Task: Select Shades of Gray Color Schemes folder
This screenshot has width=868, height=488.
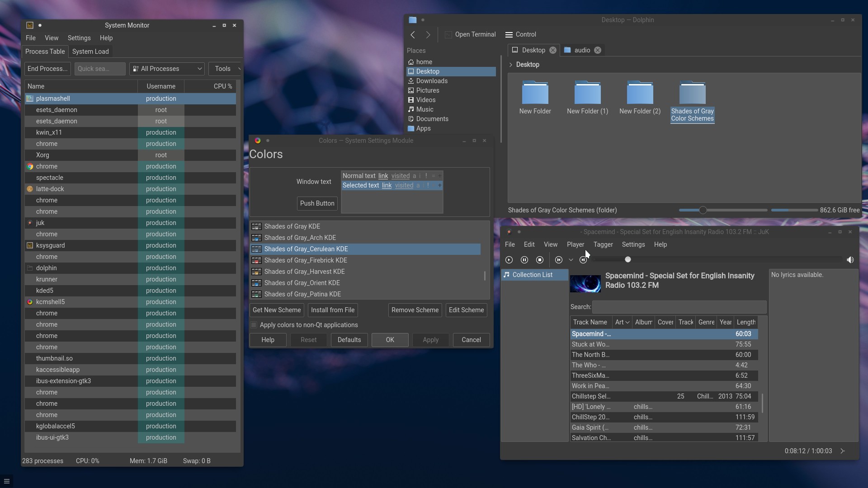Action: [693, 101]
